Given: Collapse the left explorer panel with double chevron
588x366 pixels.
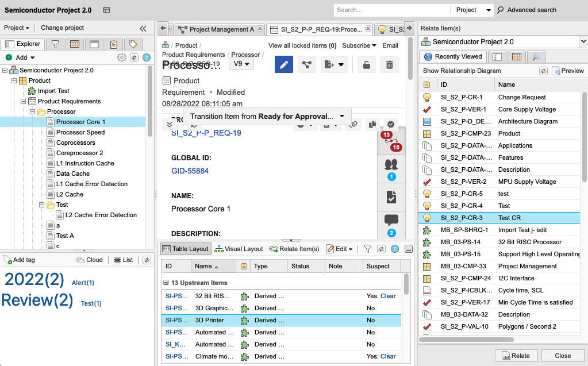Looking at the screenshot, I should pos(143,28).
